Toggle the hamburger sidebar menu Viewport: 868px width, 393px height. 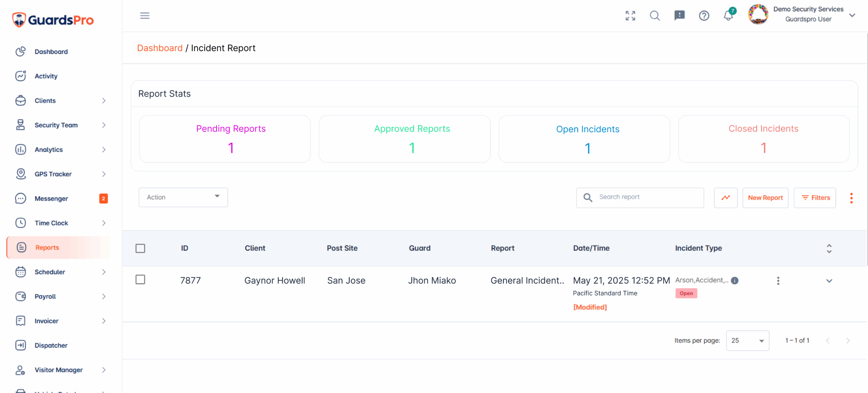145,16
